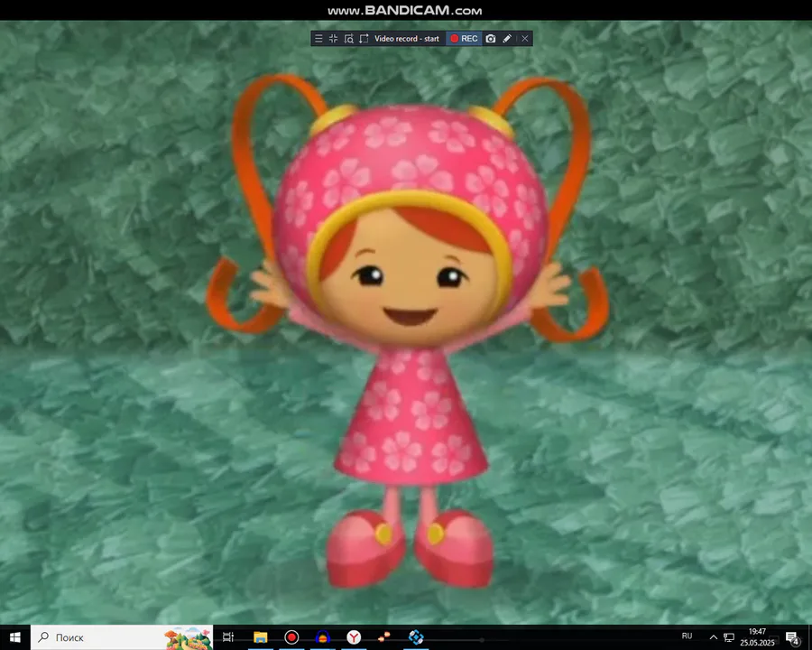Screen dimensions: 812x650
Task: Open the Windows Start menu
Action: tap(15, 637)
